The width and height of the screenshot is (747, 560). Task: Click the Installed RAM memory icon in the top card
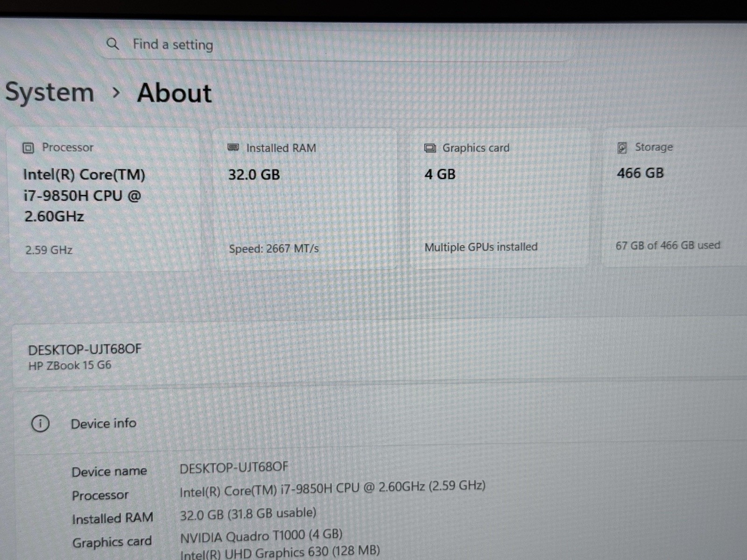coord(233,148)
